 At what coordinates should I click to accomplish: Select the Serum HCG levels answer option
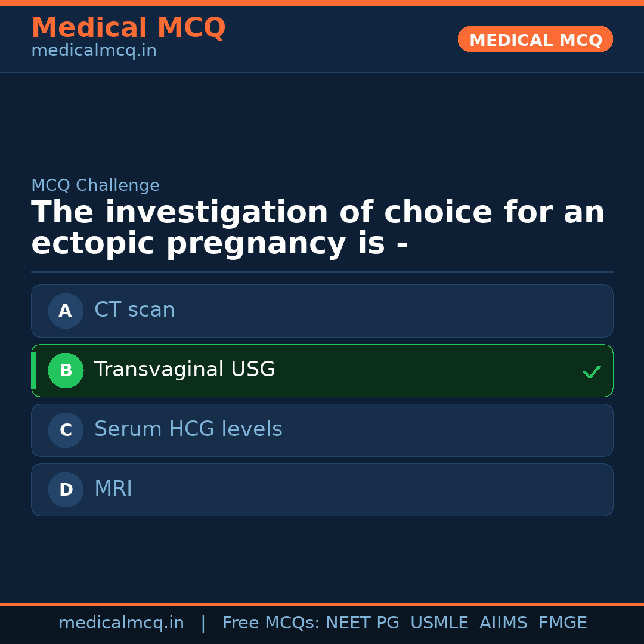tap(322, 430)
